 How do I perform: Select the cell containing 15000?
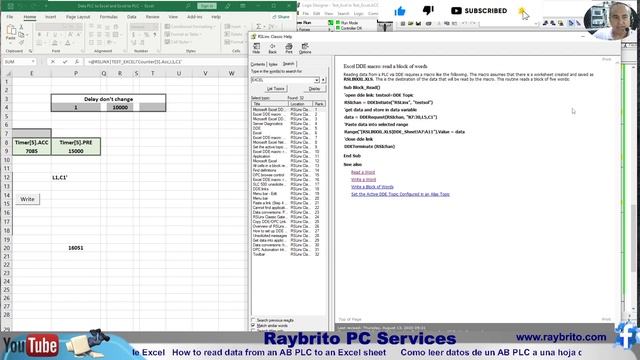click(x=76, y=151)
